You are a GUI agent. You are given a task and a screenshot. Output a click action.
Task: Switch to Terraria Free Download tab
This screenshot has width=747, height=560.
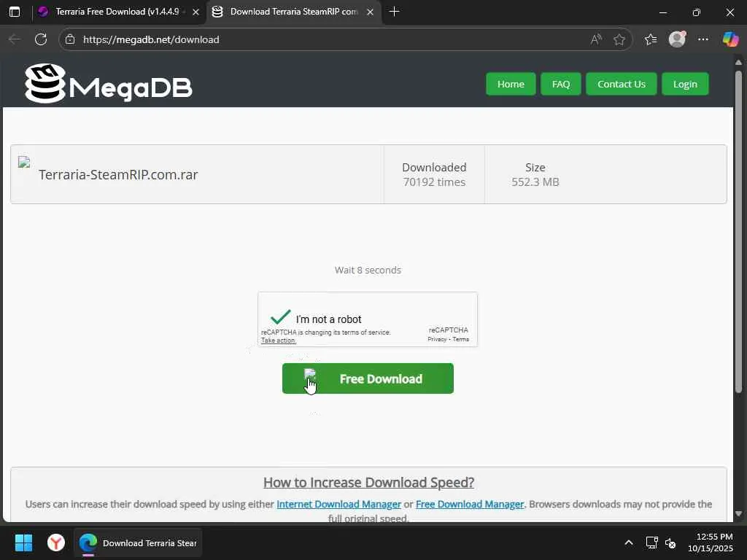117,12
